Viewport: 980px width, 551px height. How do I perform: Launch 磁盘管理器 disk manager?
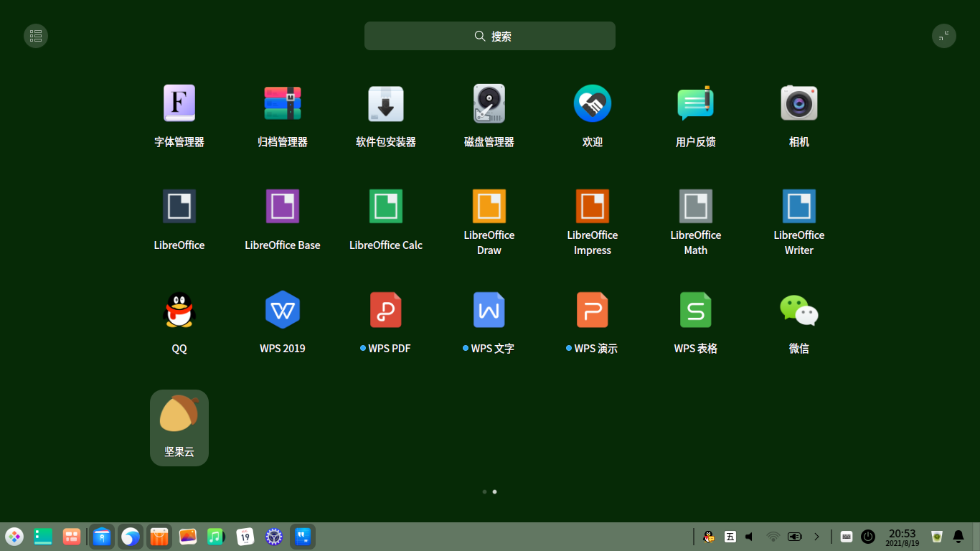pyautogui.click(x=489, y=103)
